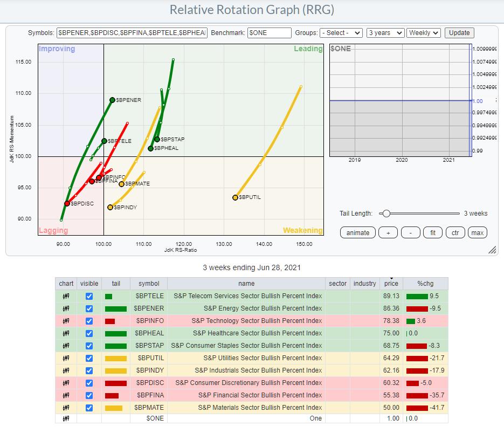The width and height of the screenshot is (504, 433).
Task: Open chart icon for $BPTELE row
Action: pos(66,296)
